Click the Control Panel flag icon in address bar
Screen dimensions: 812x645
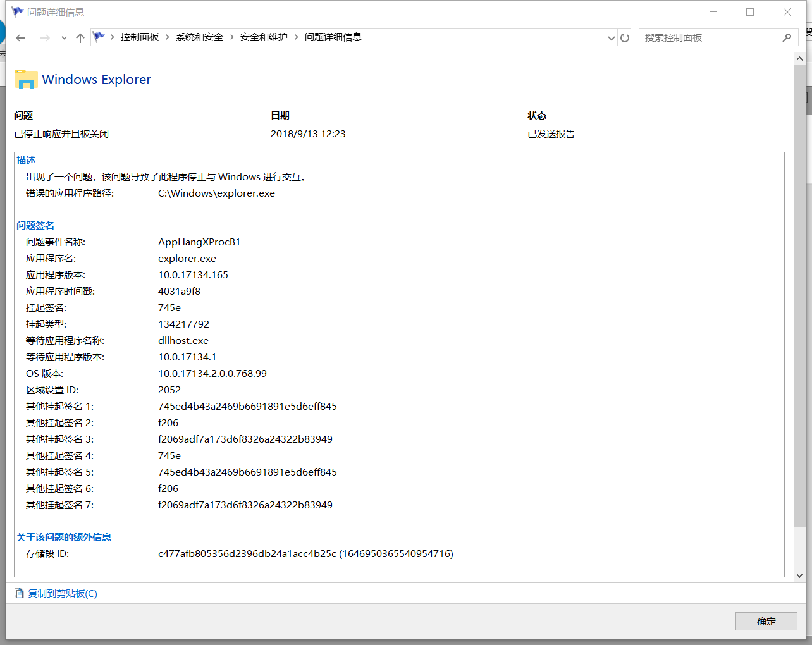click(x=99, y=37)
